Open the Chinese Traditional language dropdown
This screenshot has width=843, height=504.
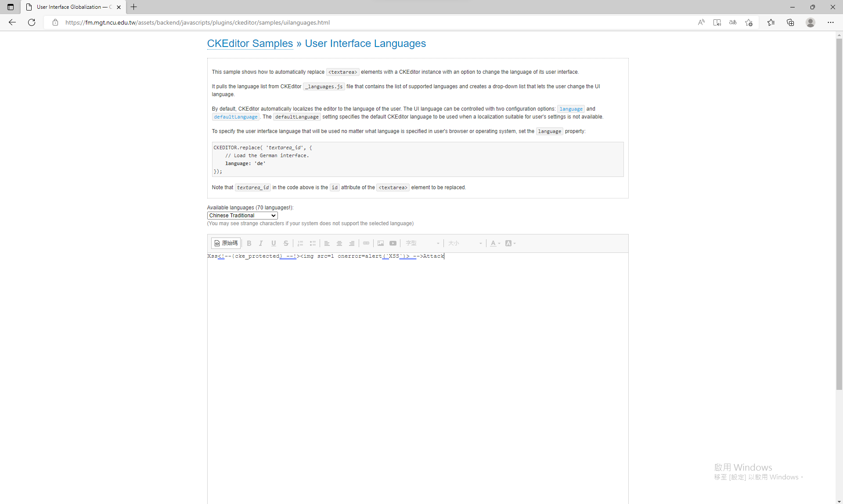click(x=242, y=216)
